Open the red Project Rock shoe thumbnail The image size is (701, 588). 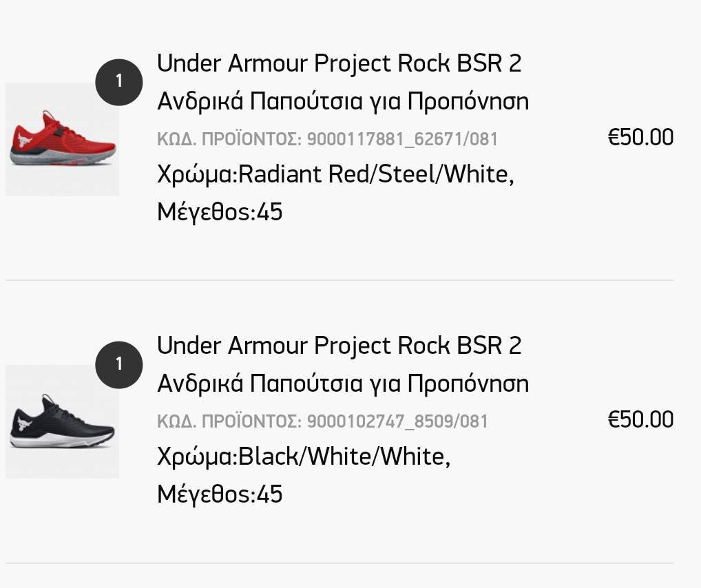(62, 139)
